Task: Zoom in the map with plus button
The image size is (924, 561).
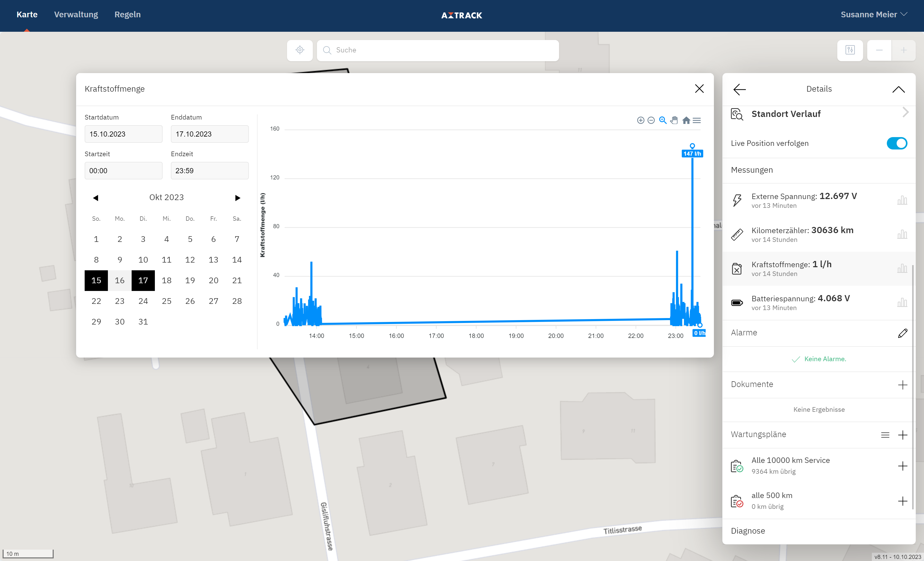Action: click(x=903, y=50)
